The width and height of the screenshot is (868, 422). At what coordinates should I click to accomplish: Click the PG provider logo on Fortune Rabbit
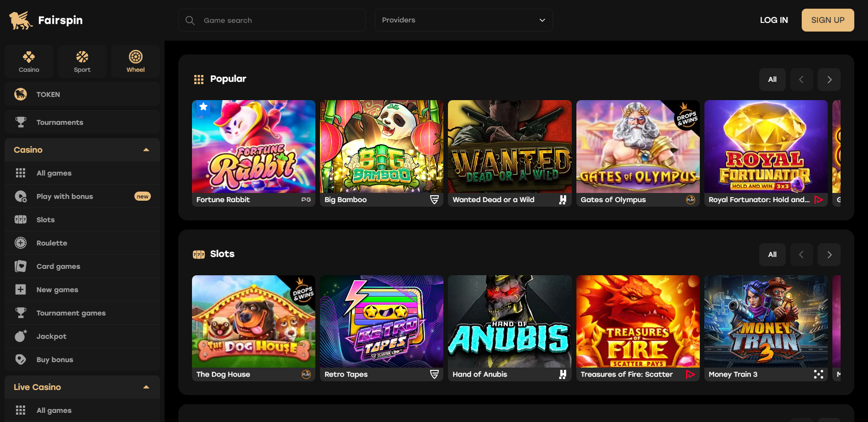point(306,200)
